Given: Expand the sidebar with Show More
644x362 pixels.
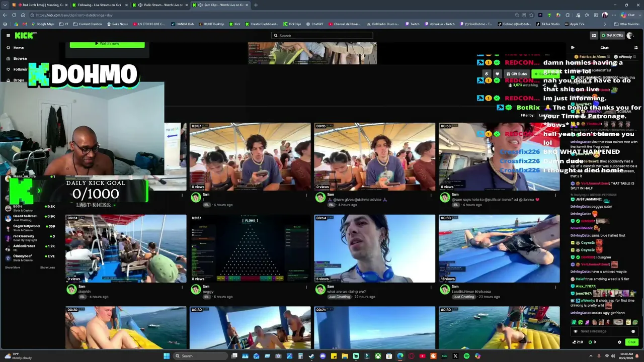Looking at the screenshot, I should (13, 267).
